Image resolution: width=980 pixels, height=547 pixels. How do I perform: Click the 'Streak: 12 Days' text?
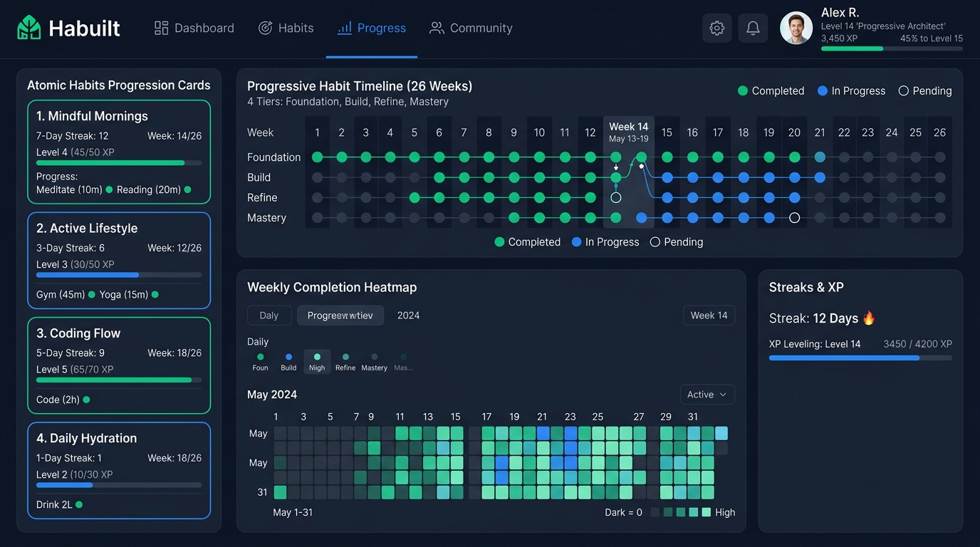coord(813,318)
